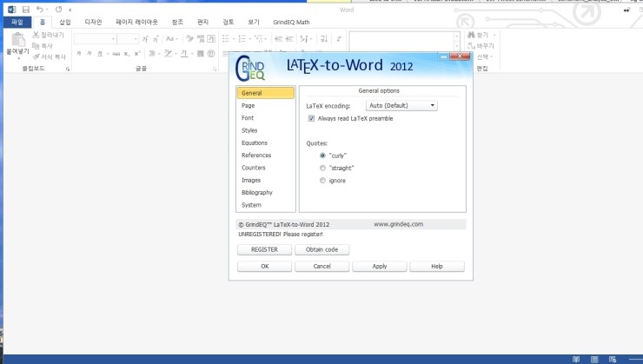Click the Replace (바꾸기) icon in ribbon
The image size is (643, 364).
point(472,45)
